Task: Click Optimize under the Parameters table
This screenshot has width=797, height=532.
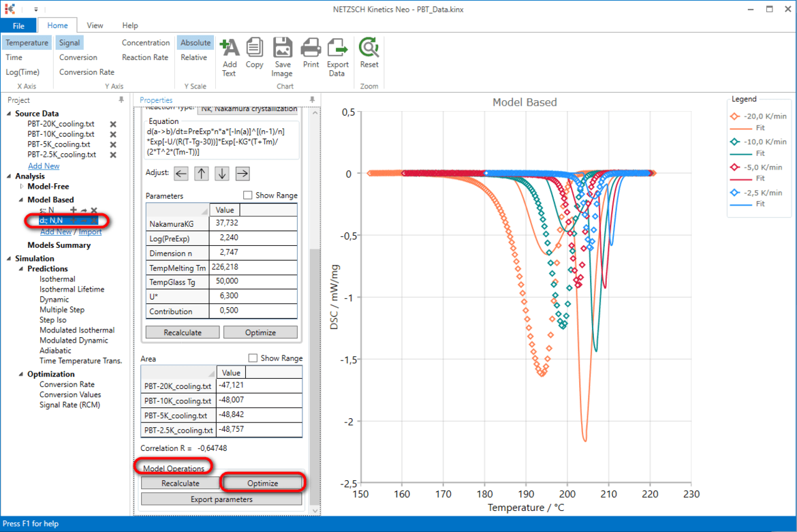Action: 260,332
